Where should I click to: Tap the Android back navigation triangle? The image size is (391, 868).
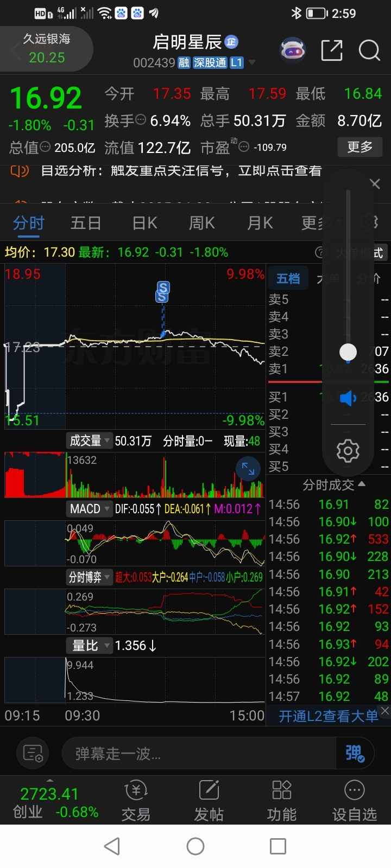112,846
